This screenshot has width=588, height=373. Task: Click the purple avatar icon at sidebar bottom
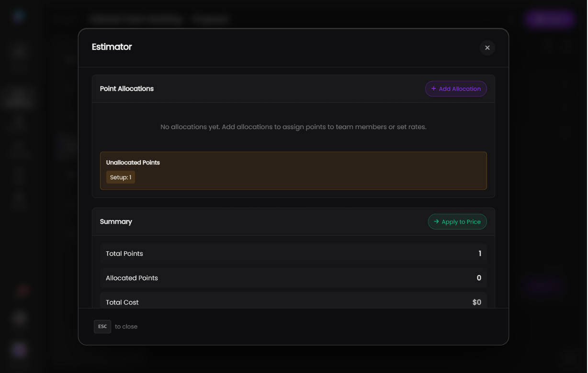click(x=19, y=350)
